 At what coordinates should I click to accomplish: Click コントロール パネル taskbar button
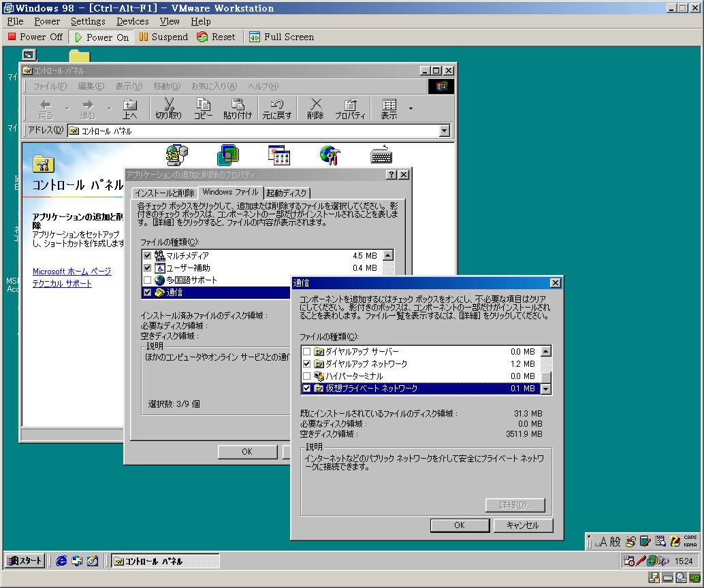coord(165,561)
